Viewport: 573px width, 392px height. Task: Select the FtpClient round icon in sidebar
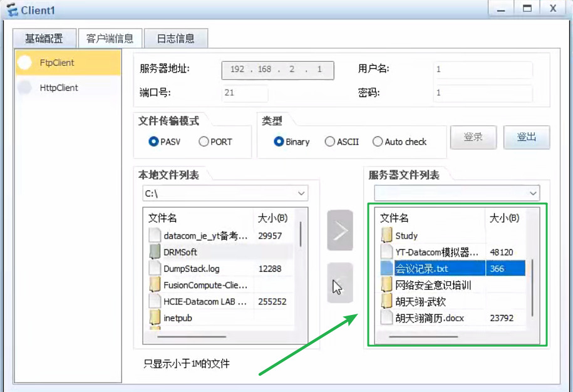point(25,63)
